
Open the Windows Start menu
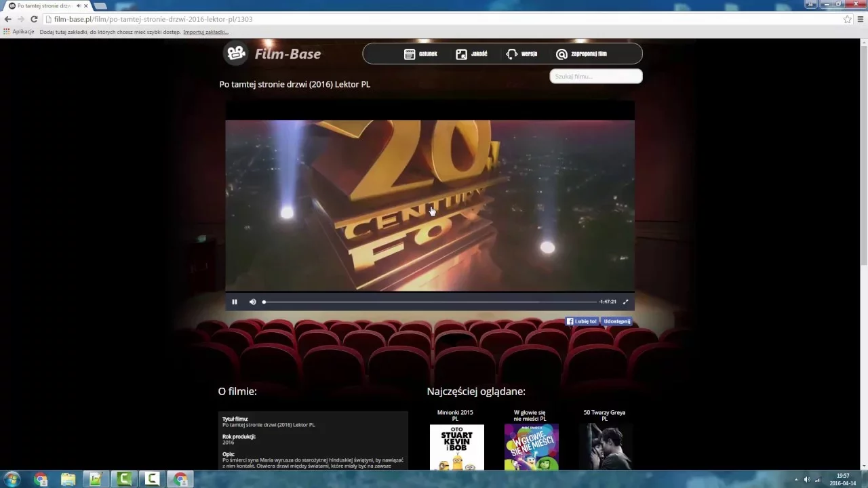[x=12, y=479]
